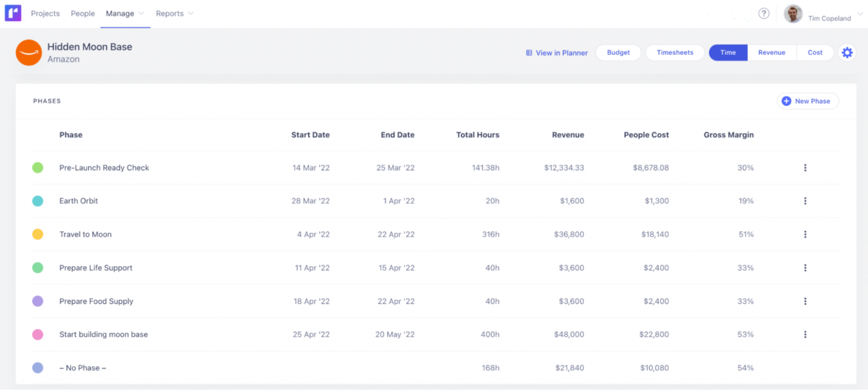Click the Runn logo in the top corner
Image resolution: width=868 pixels, height=390 pixels.
pyautogui.click(x=12, y=12)
